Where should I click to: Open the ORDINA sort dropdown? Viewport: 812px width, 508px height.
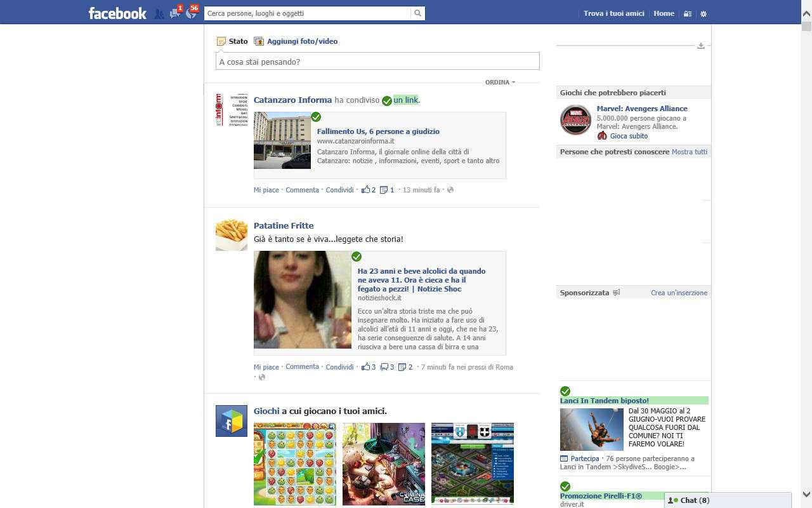tap(500, 83)
